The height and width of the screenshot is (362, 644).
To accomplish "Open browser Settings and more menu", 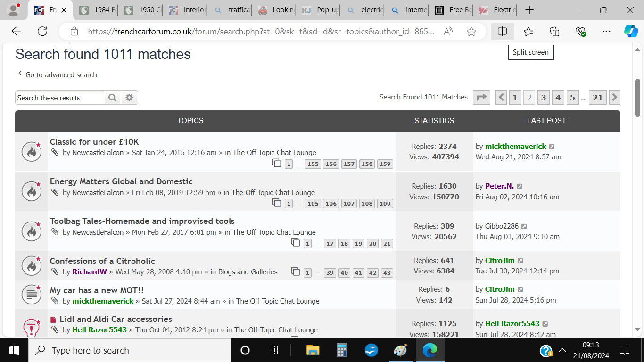I will point(606,31).
